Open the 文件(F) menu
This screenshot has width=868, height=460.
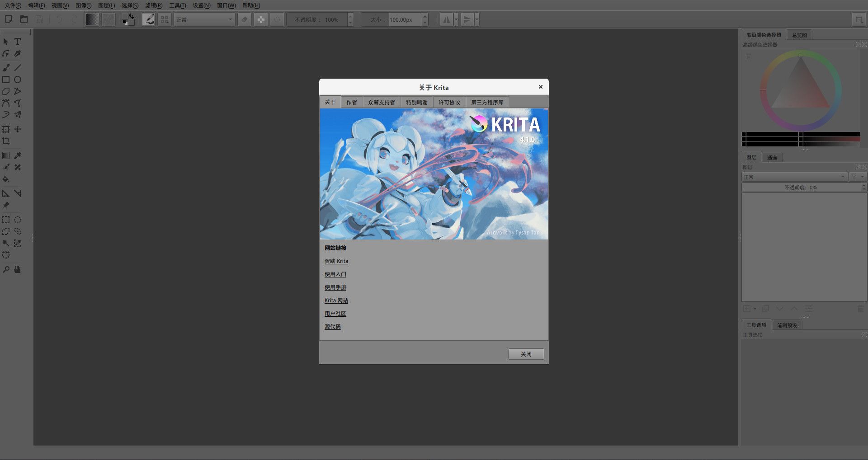(13, 5)
